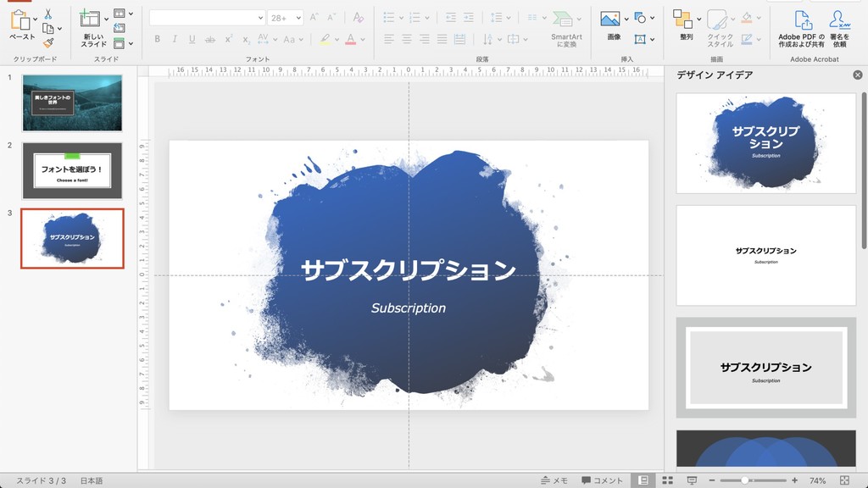Toggle Bold formatting
This screenshot has height=488, width=868.
coord(157,39)
